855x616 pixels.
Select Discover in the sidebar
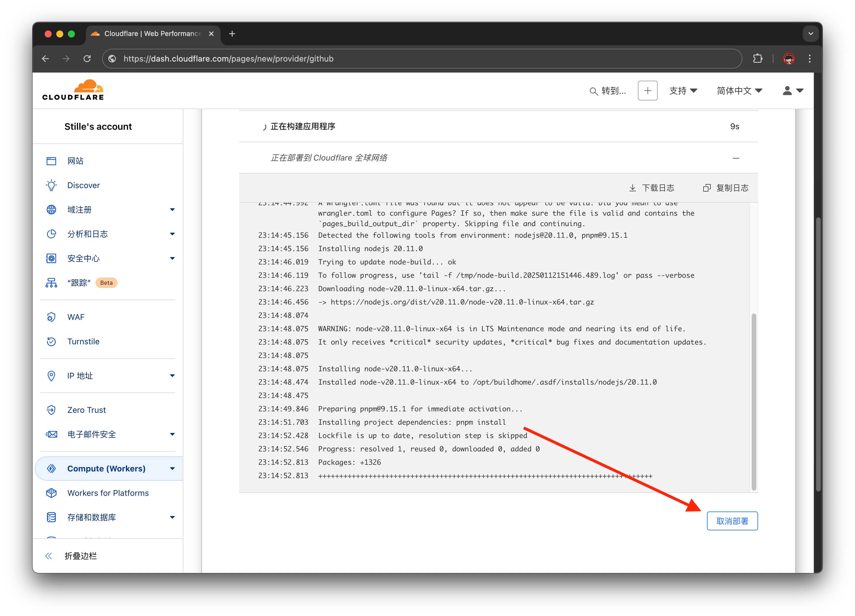click(x=83, y=185)
